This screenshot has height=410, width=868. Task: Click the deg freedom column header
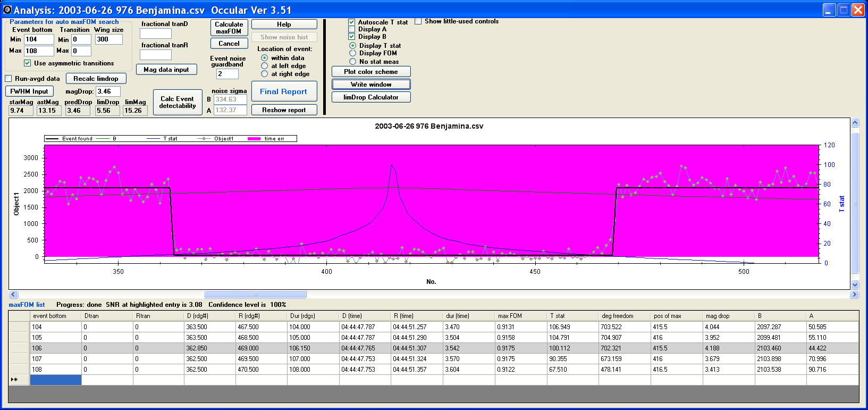click(x=625, y=316)
